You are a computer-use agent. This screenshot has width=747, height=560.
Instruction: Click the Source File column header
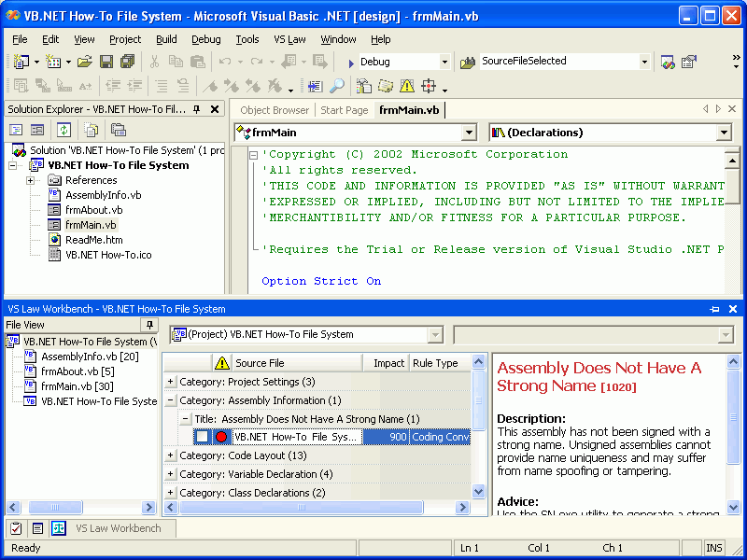pyautogui.click(x=297, y=363)
